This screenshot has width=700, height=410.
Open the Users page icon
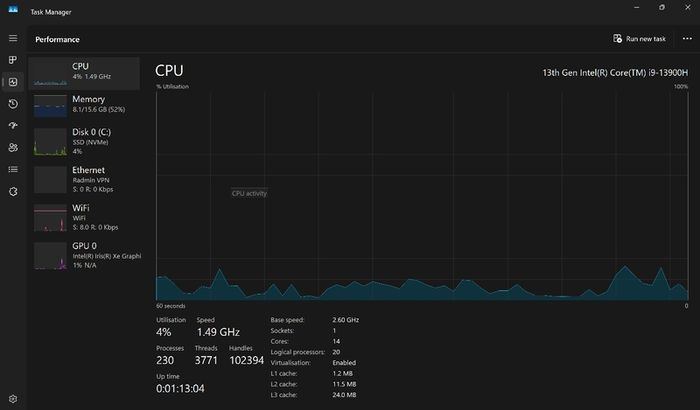coord(13,147)
